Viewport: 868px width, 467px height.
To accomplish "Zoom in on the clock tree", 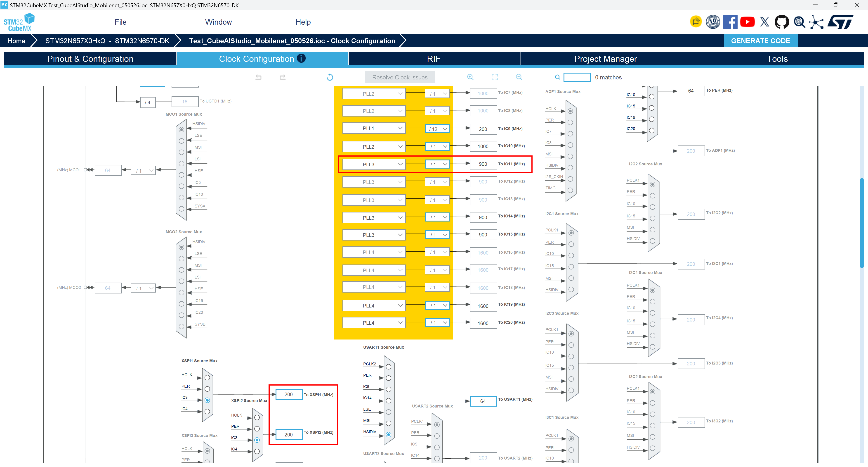I will [x=470, y=77].
